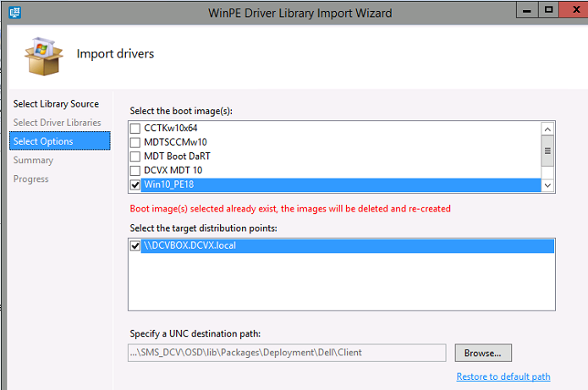
Task: Open the Select Options step
Action: click(x=60, y=141)
